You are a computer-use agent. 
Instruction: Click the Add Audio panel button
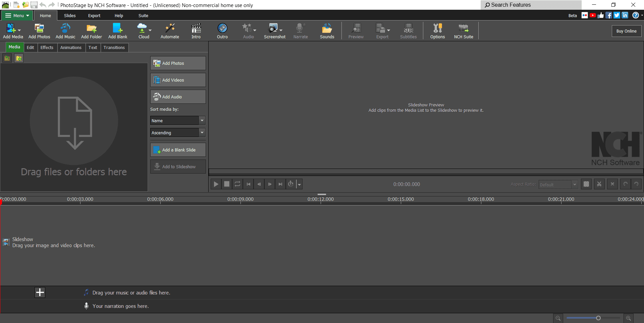(x=178, y=97)
